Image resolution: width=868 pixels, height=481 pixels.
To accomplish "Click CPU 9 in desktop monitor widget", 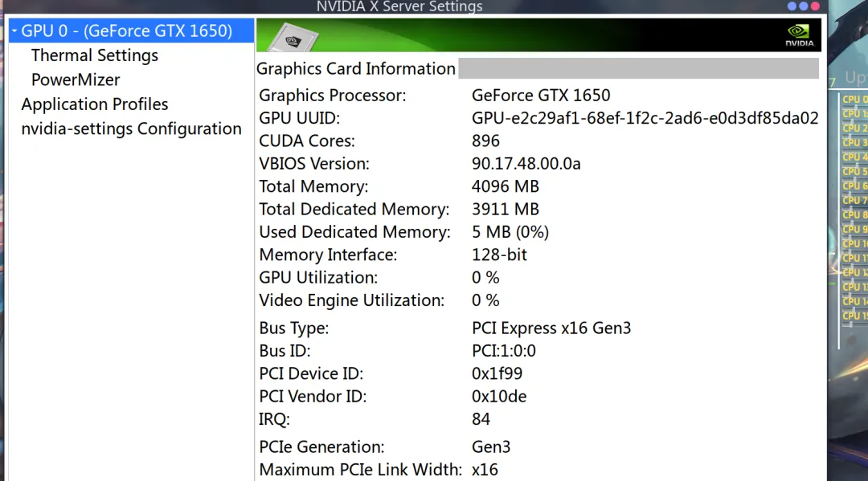I will pyautogui.click(x=854, y=229).
